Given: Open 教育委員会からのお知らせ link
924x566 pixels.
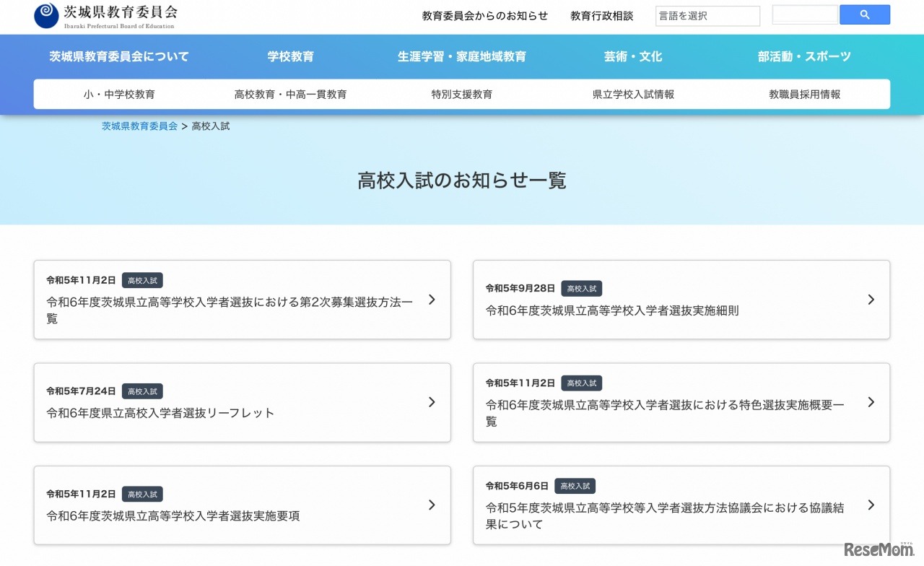Looking at the screenshot, I should pos(484,15).
